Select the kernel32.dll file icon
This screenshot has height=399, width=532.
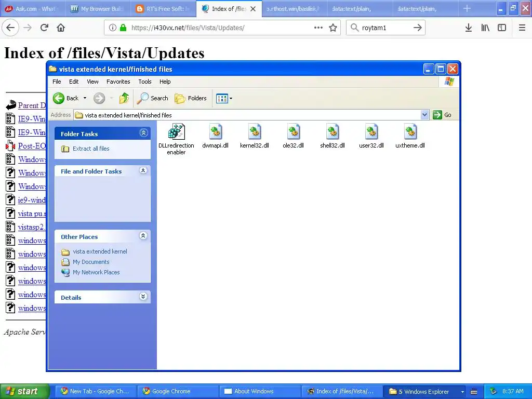click(255, 131)
